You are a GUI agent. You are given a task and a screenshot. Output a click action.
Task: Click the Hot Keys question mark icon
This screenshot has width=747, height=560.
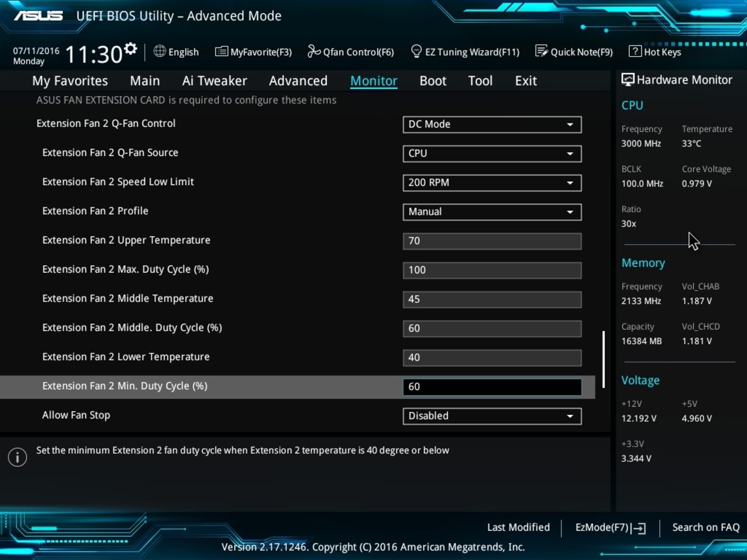pos(635,51)
